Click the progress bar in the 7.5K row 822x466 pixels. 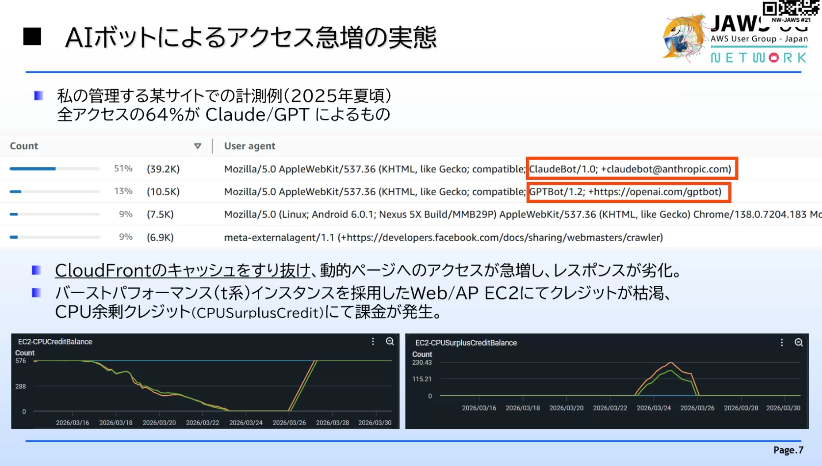click(x=55, y=214)
